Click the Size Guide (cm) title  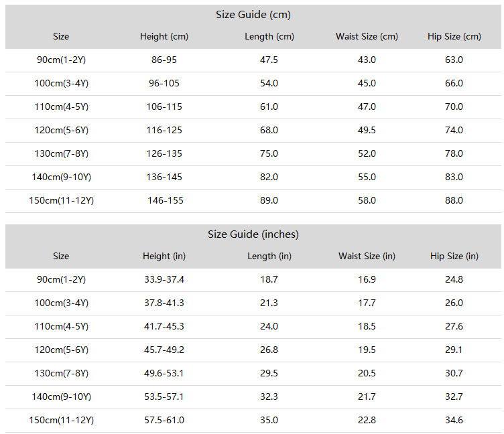click(253, 15)
